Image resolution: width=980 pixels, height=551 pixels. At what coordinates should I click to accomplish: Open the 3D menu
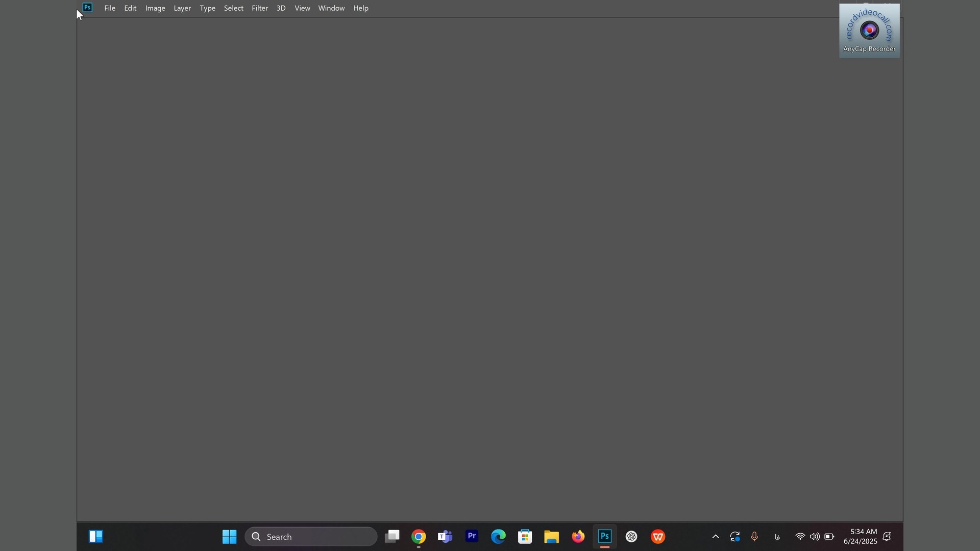281,8
